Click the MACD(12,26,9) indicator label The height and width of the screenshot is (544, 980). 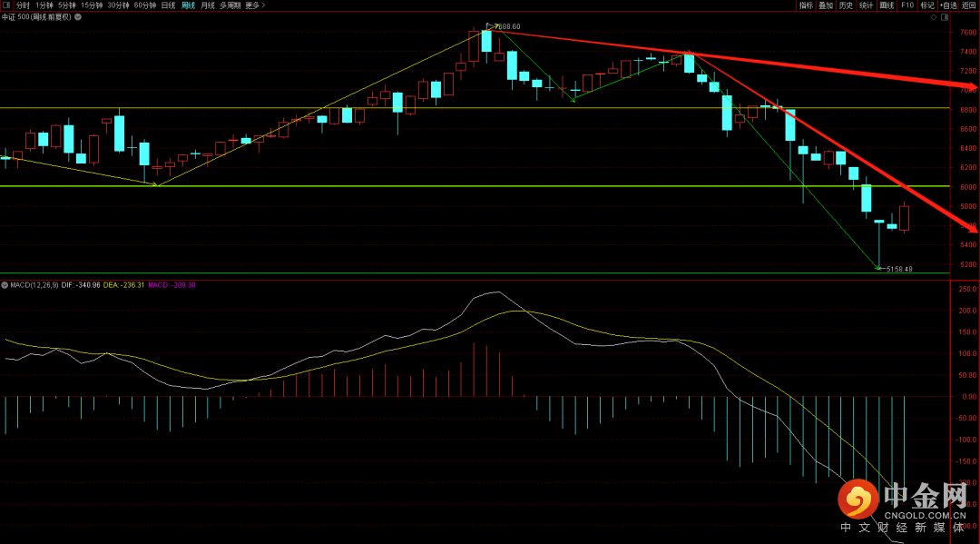click(x=34, y=285)
